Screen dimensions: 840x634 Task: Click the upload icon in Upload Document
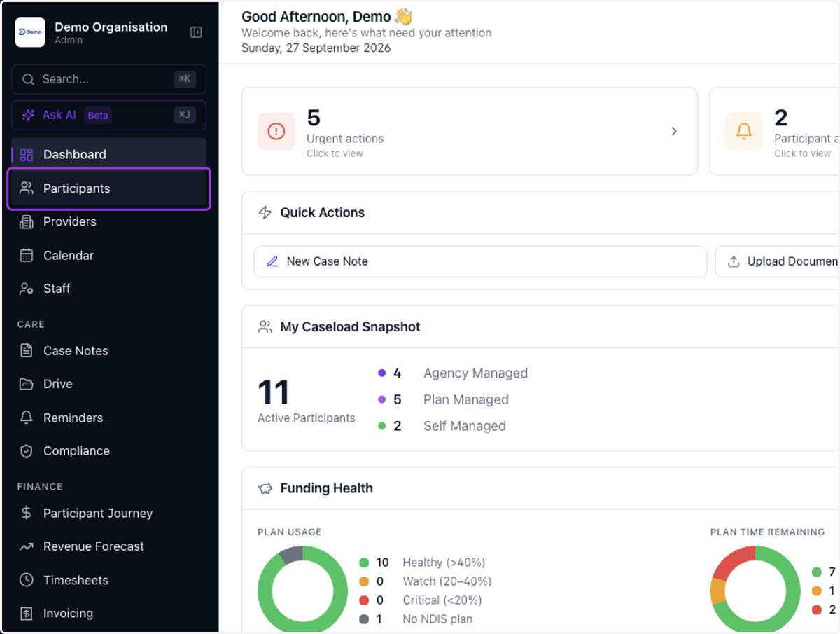pyautogui.click(x=734, y=261)
